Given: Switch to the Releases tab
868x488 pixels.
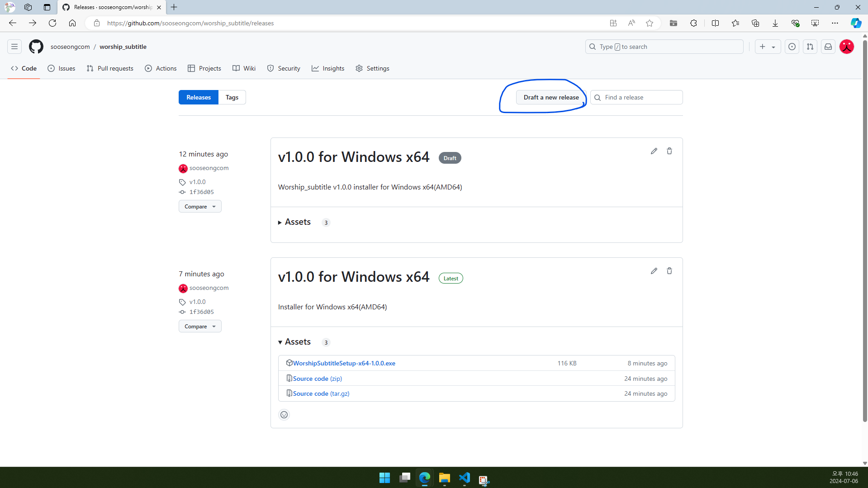Looking at the screenshot, I should click(x=199, y=97).
